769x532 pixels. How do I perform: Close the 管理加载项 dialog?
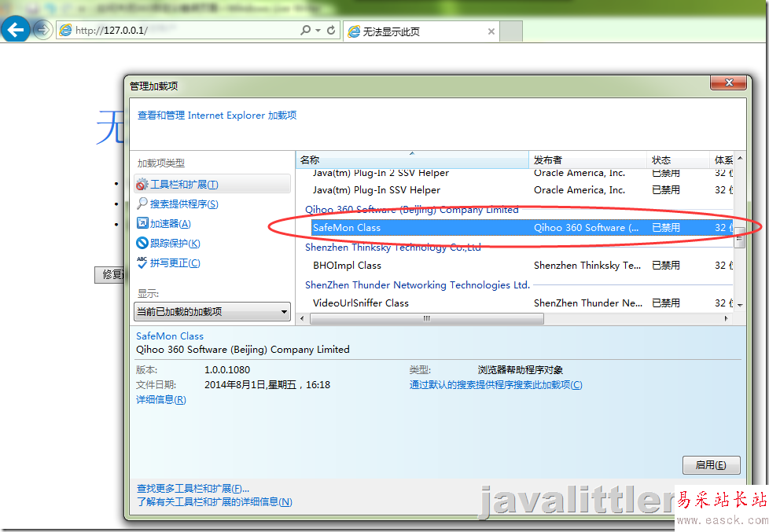coord(729,83)
